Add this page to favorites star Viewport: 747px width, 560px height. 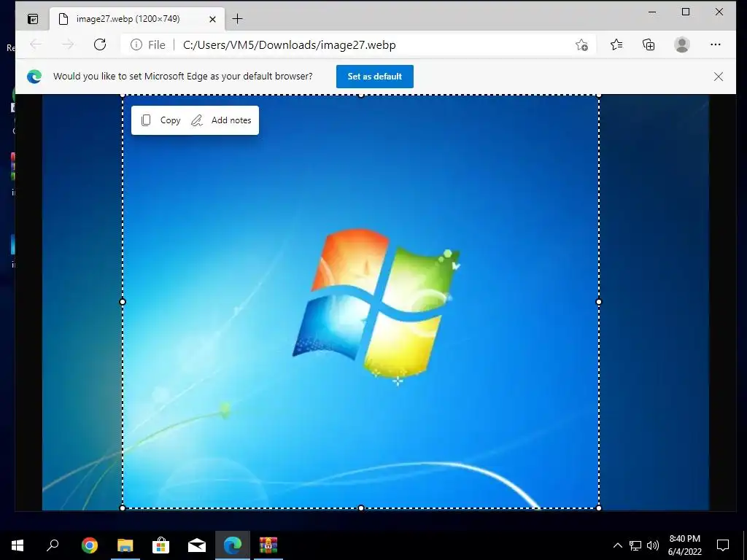[x=581, y=44]
